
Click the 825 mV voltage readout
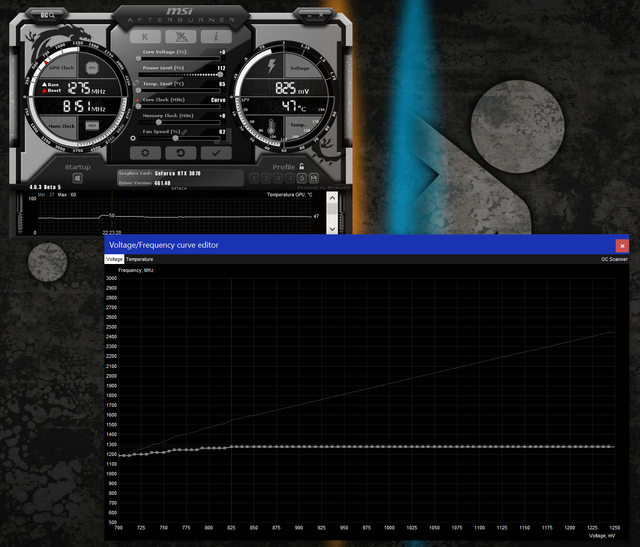click(292, 89)
